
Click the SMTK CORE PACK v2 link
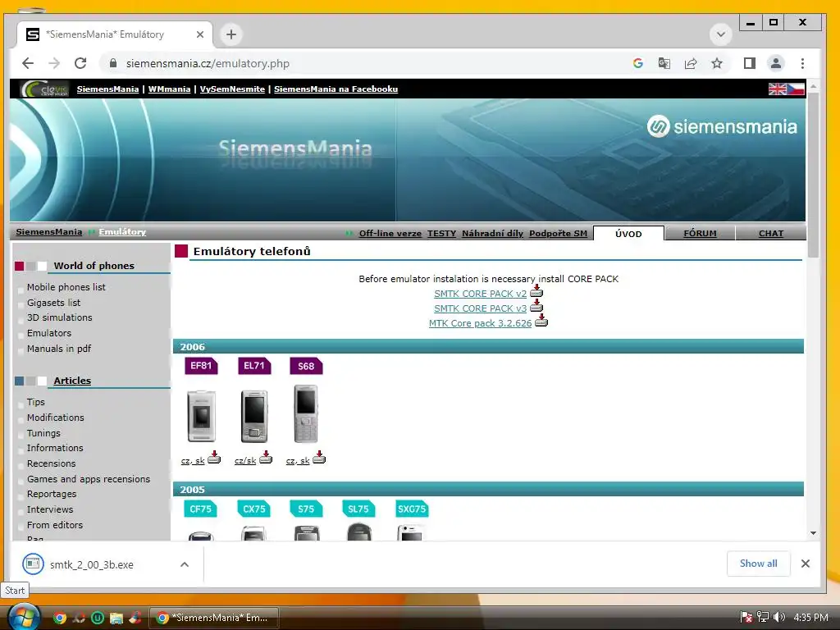480,294
